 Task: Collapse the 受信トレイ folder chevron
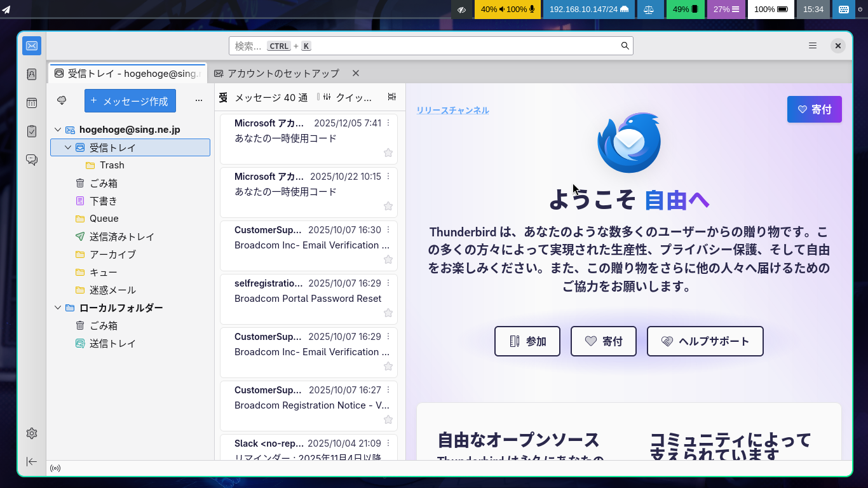point(69,147)
